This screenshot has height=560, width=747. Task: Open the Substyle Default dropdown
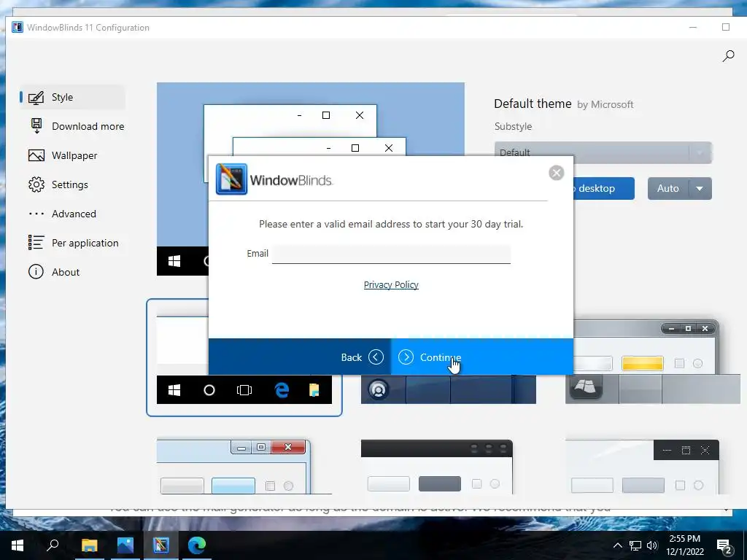pos(603,153)
